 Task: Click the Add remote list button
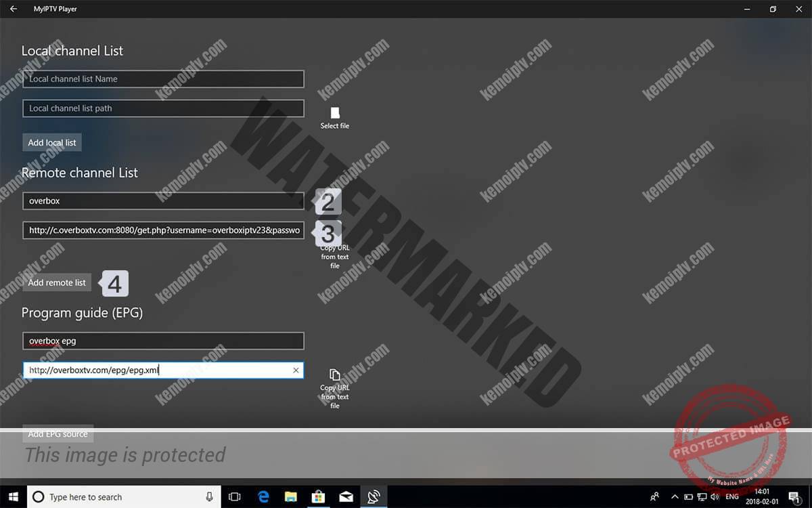(57, 282)
